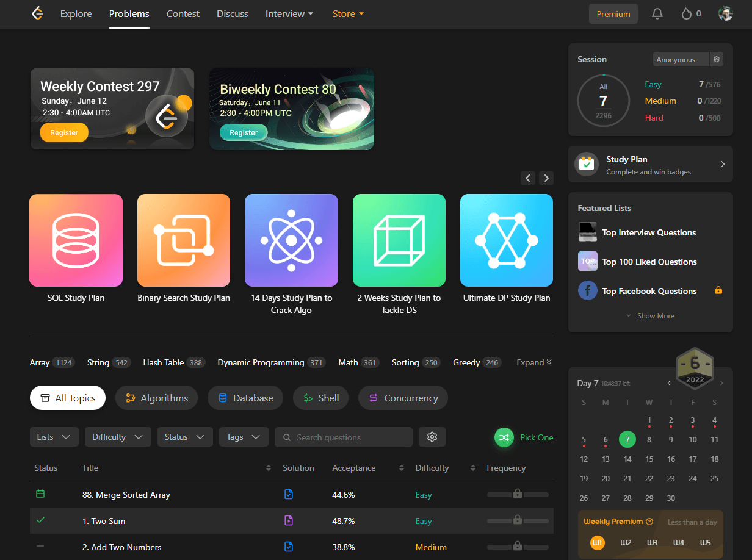
Task: Click the streak flame icon
Action: pos(687,13)
